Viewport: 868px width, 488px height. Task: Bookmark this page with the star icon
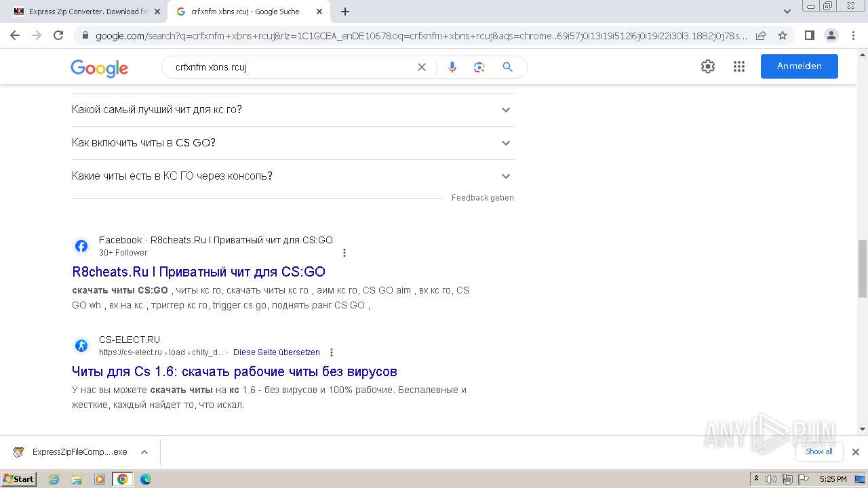(x=783, y=35)
